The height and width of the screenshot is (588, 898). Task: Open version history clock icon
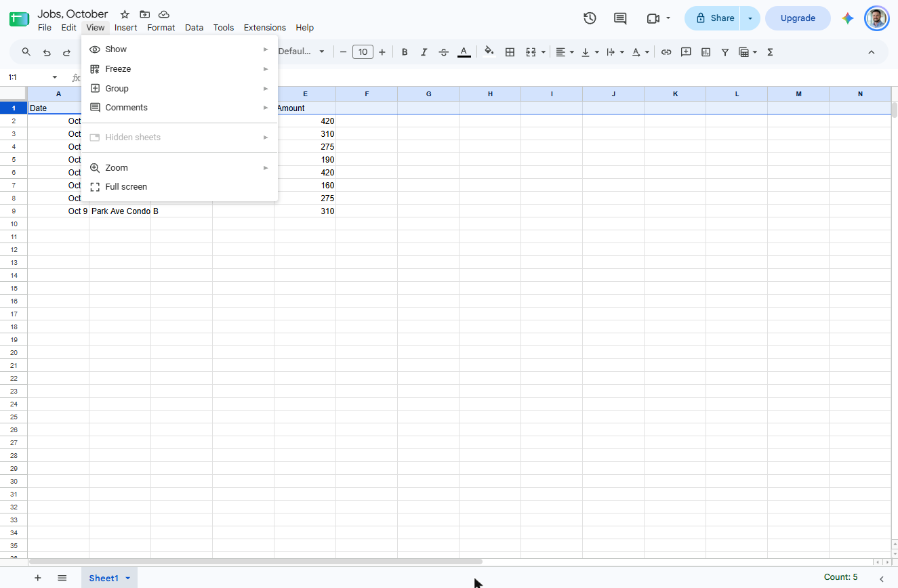pos(590,18)
